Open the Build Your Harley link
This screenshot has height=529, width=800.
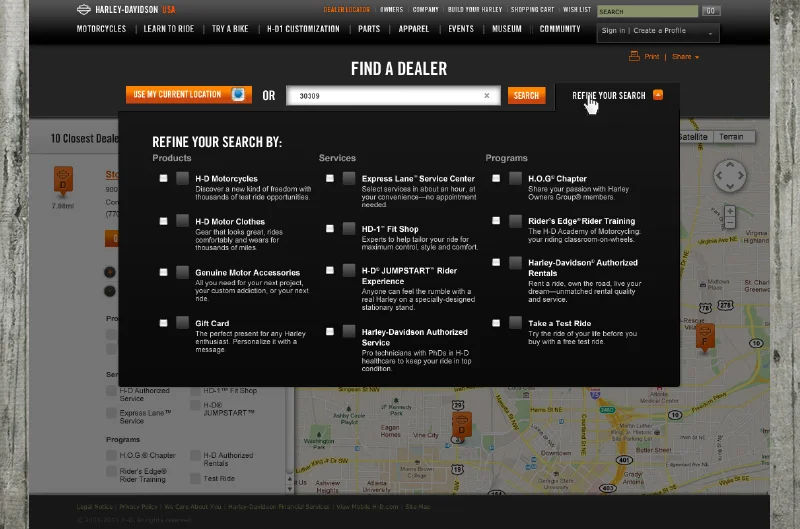pos(474,10)
